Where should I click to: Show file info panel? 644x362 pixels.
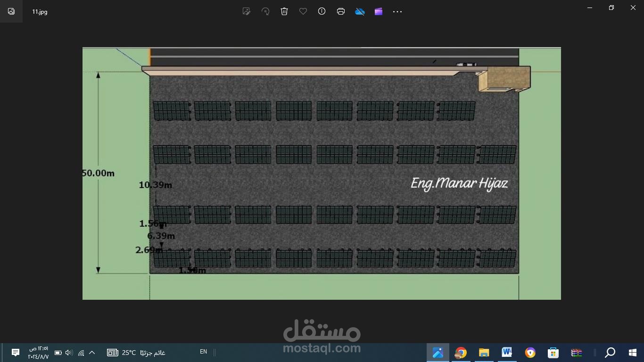322,11
